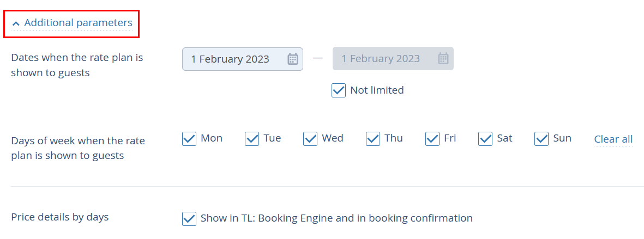Click the Clear all link
Viewport: 644px width, 239px height.
pos(613,139)
